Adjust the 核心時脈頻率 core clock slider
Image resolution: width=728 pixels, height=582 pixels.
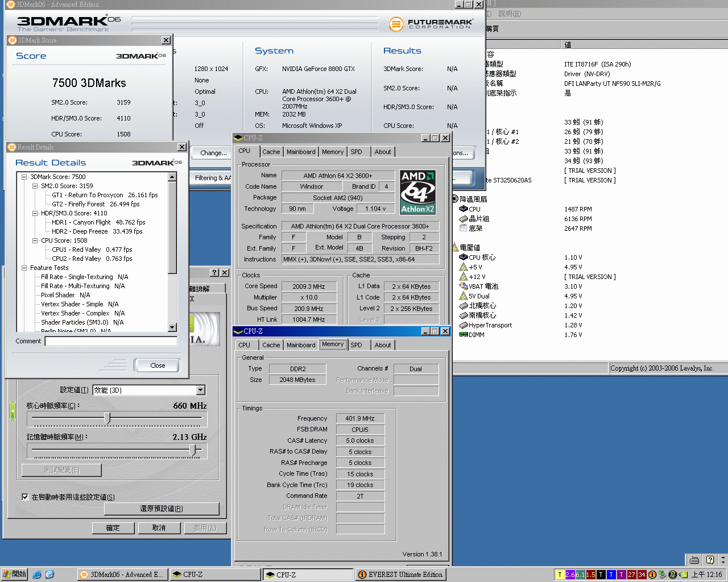(x=107, y=418)
